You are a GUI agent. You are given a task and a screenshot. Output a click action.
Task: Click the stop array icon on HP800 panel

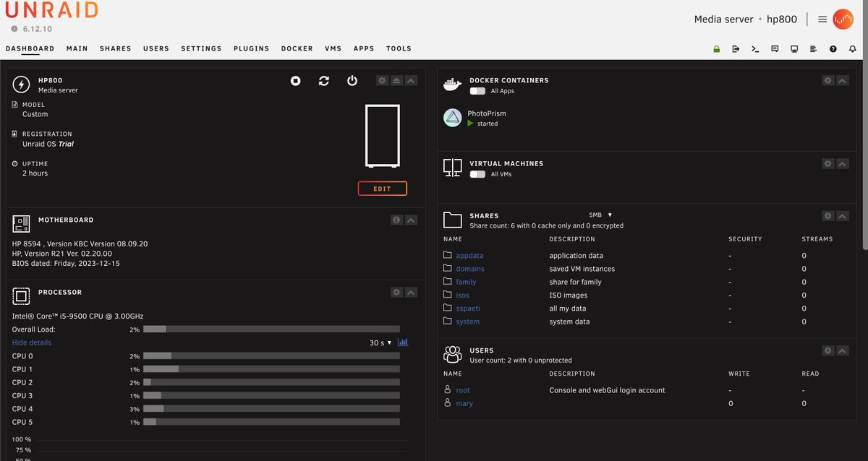(x=295, y=81)
